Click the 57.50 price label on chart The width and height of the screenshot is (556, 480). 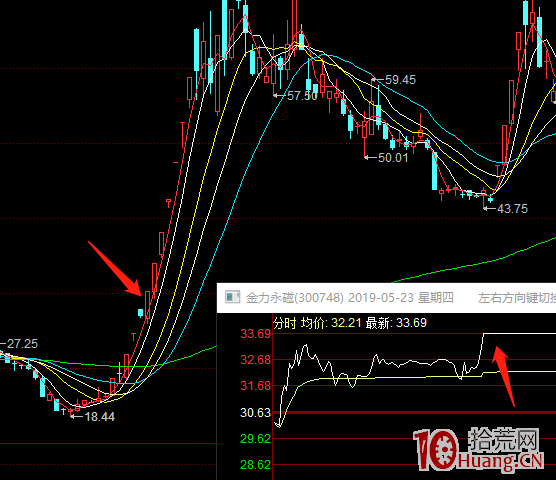coord(302,96)
